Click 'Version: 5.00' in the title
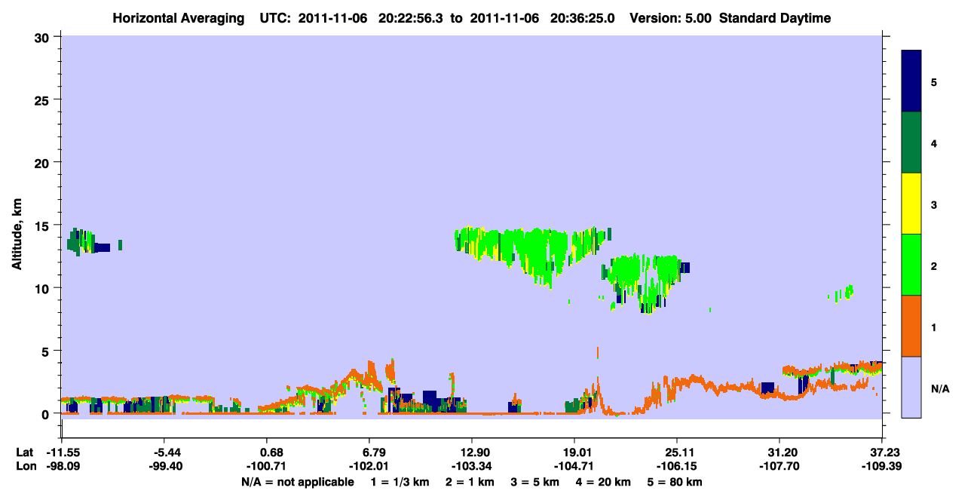Screen dimensions: 980x503 tap(671, 18)
